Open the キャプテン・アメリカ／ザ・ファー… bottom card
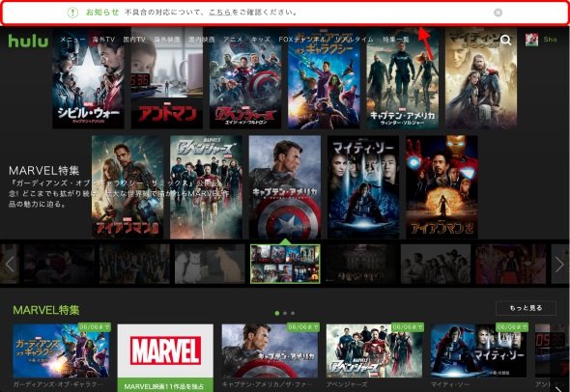This screenshot has height=392, width=570. [270, 350]
